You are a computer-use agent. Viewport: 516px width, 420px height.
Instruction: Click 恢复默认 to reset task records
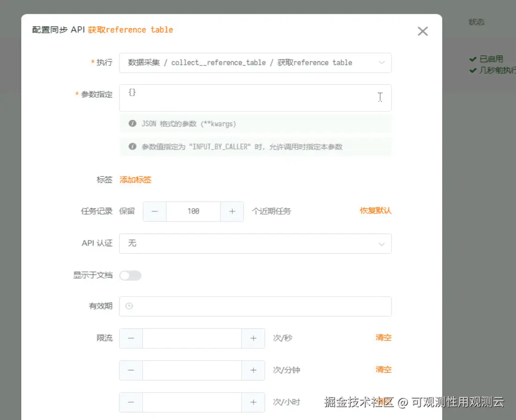click(376, 210)
